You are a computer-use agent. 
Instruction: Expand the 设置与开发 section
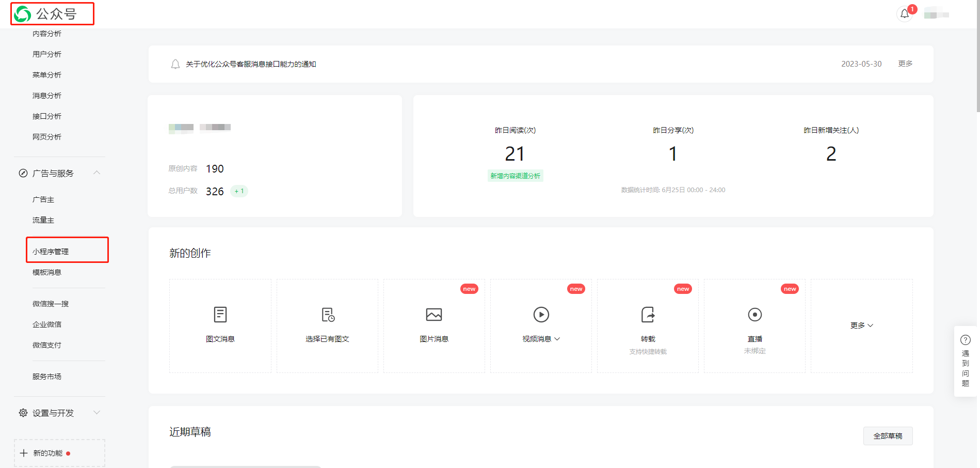click(97, 413)
